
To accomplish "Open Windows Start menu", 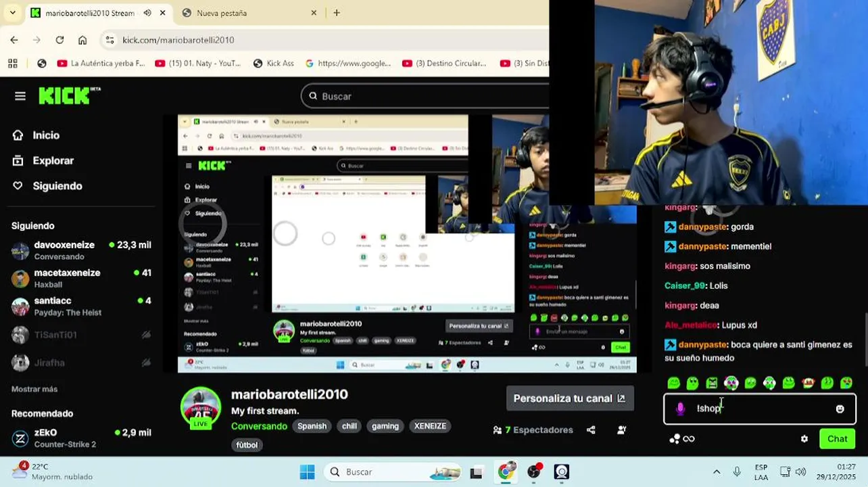I will (x=307, y=472).
